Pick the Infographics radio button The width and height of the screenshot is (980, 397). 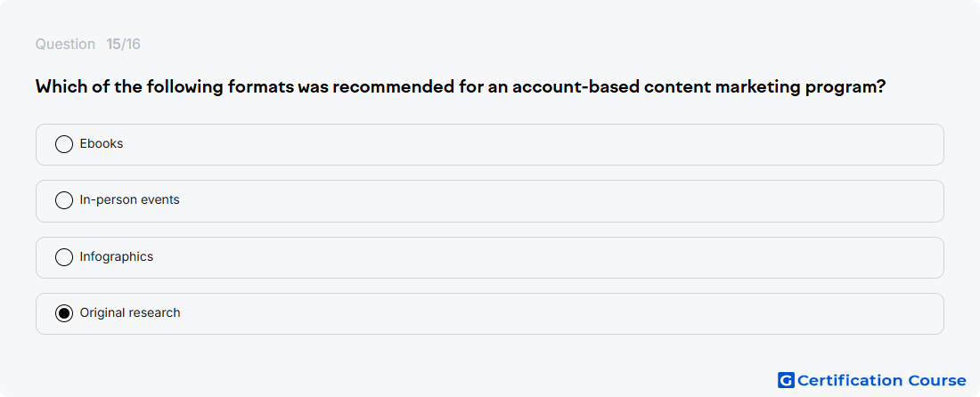[64, 257]
